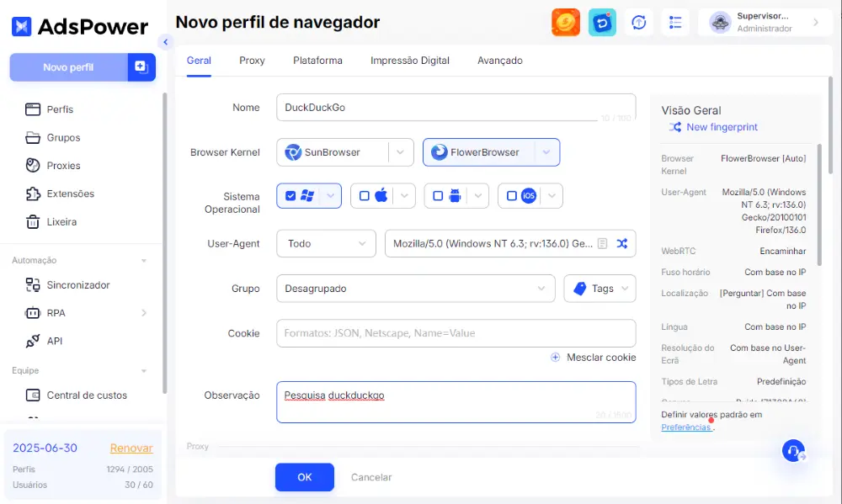This screenshot has height=504, width=842.
Task: Open the Supervisor account menu arrow
Action: pyautogui.click(x=816, y=23)
